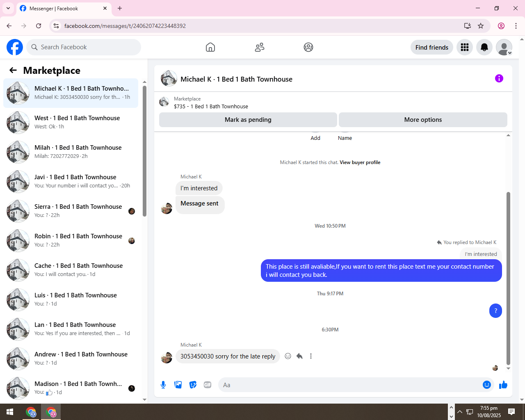Open the Sierra conversation
Image resolution: width=525 pixels, height=420 pixels.
(71, 211)
